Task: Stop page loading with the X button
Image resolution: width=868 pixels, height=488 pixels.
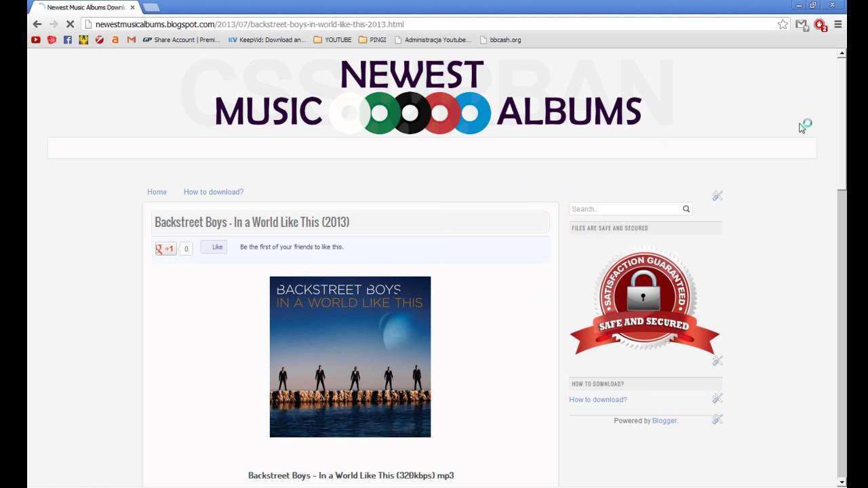Action: click(70, 24)
